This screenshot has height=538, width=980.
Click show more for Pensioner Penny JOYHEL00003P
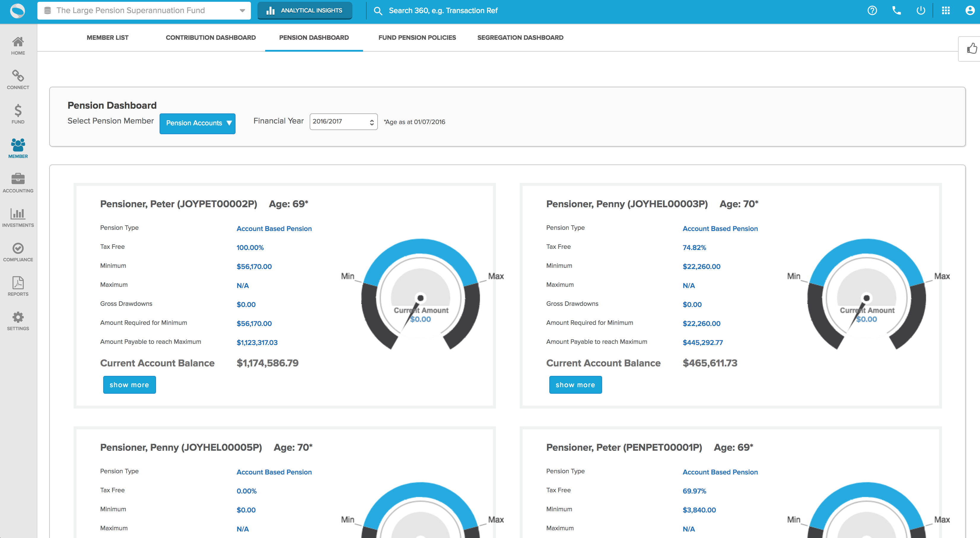coord(575,384)
